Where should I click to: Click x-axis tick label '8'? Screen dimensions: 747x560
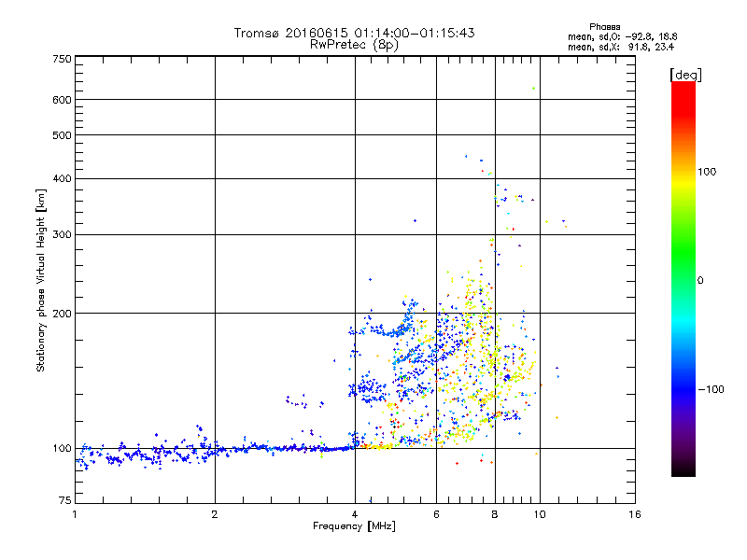click(x=495, y=514)
